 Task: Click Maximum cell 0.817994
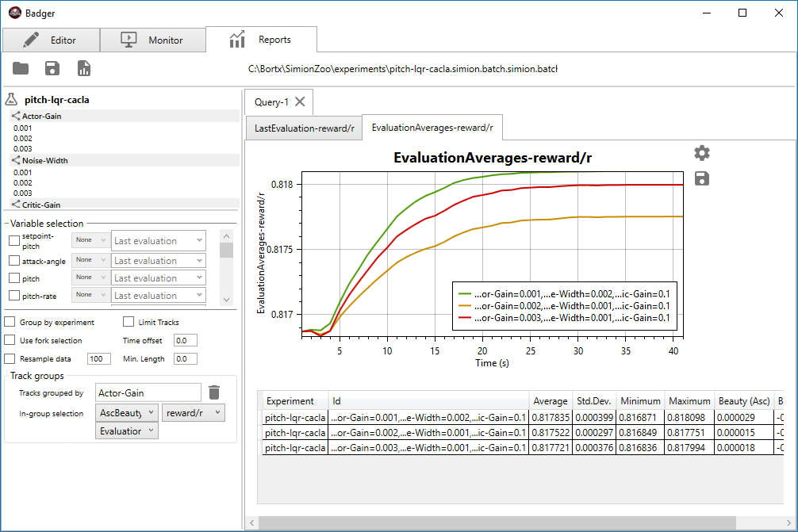(x=689, y=448)
